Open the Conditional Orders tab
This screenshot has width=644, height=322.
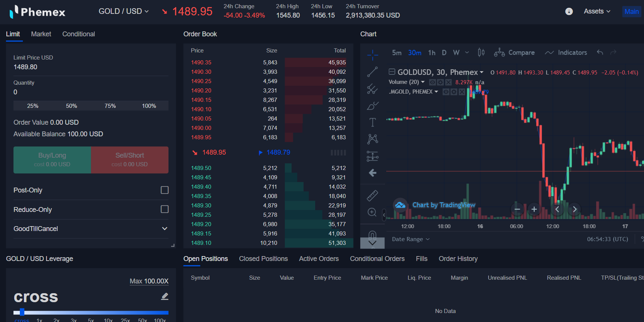coord(377,259)
